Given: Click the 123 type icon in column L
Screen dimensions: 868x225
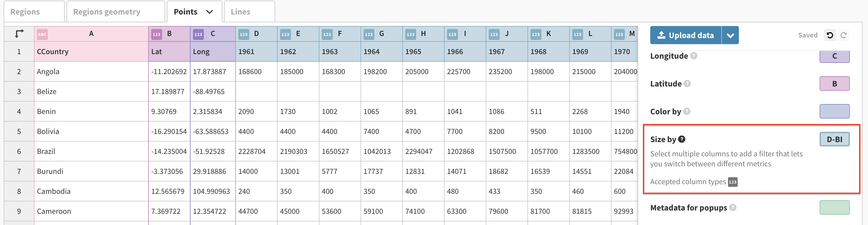Looking at the screenshot, I should click(x=578, y=34).
